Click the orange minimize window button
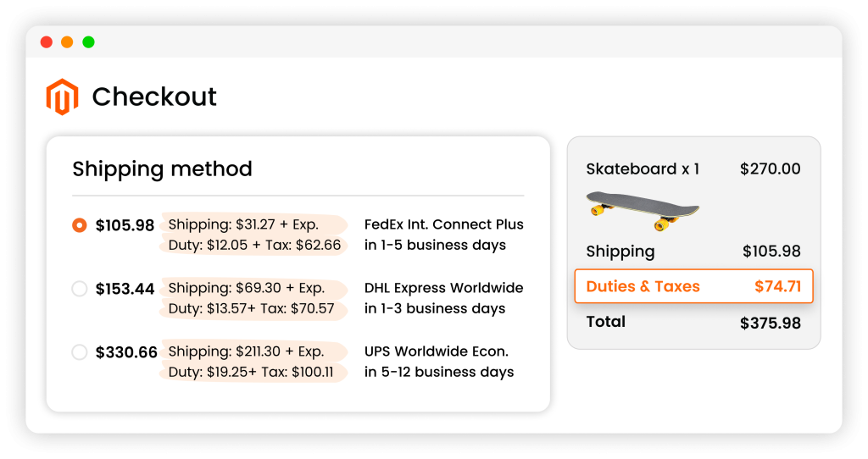This screenshot has height=459, width=868. pyautogui.click(x=67, y=41)
